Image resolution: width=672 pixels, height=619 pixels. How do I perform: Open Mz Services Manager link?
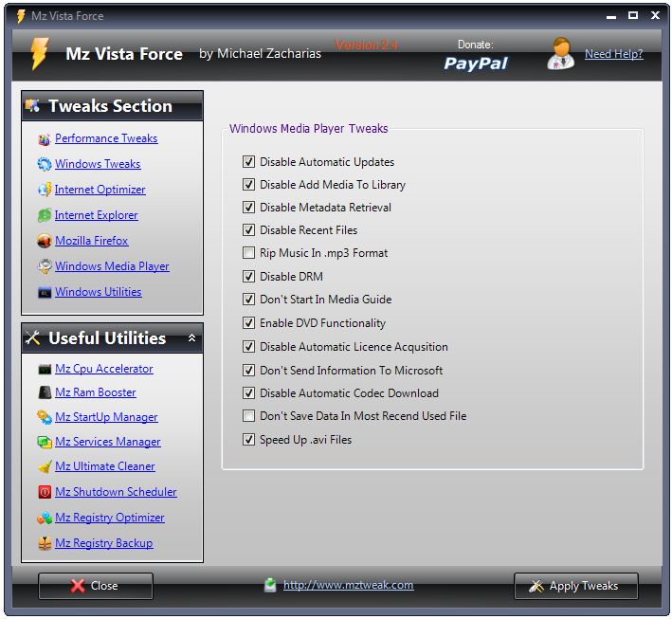107,442
